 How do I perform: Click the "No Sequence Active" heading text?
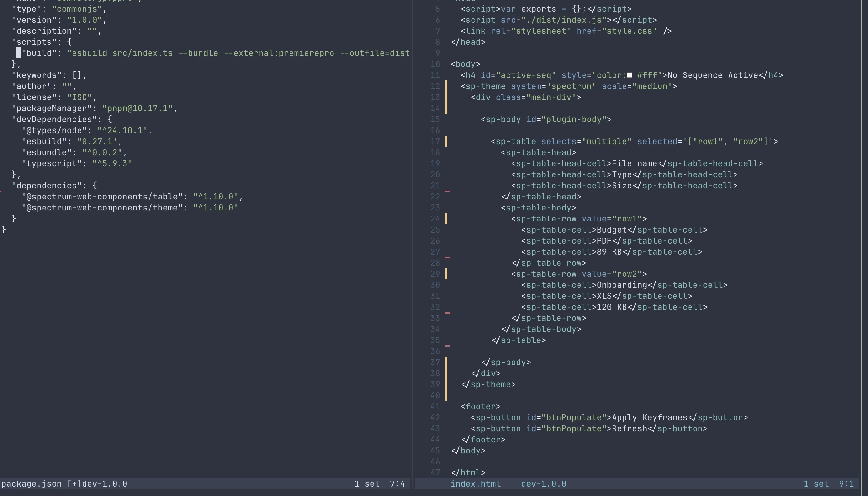713,75
